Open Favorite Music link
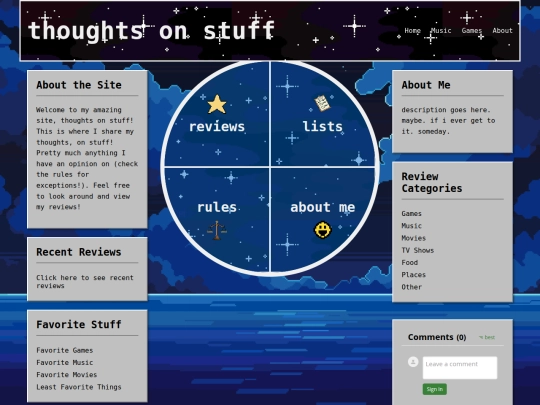 [x=65, y=362]
